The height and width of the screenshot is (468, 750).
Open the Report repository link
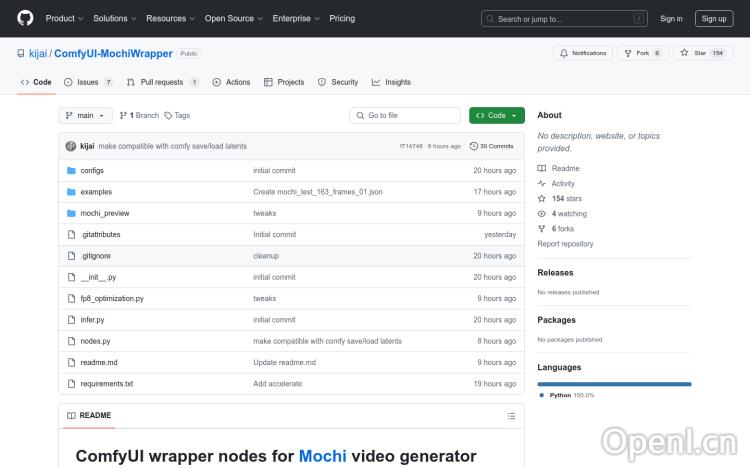coord(565,244)
